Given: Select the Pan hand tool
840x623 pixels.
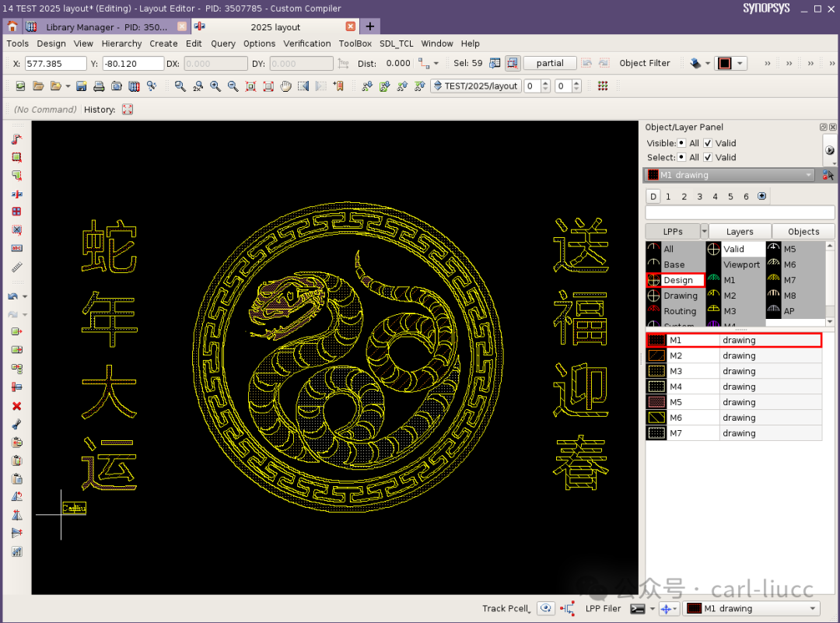Looking at the screenshot, I should point(285,86).
